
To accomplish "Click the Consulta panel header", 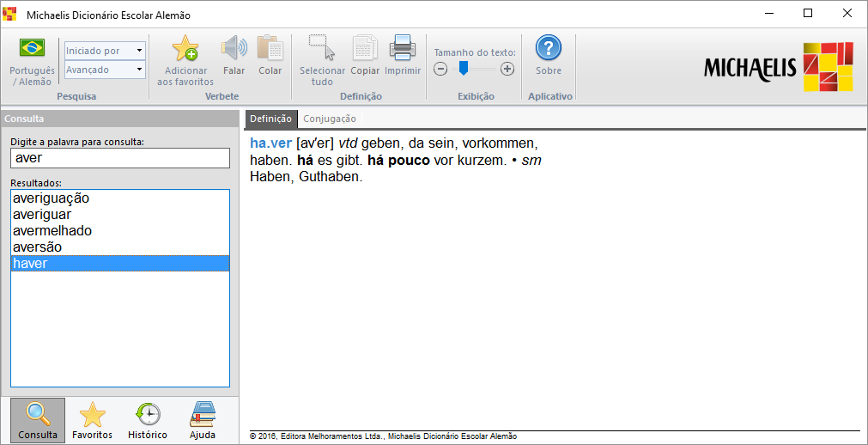I will click(120, 119).
